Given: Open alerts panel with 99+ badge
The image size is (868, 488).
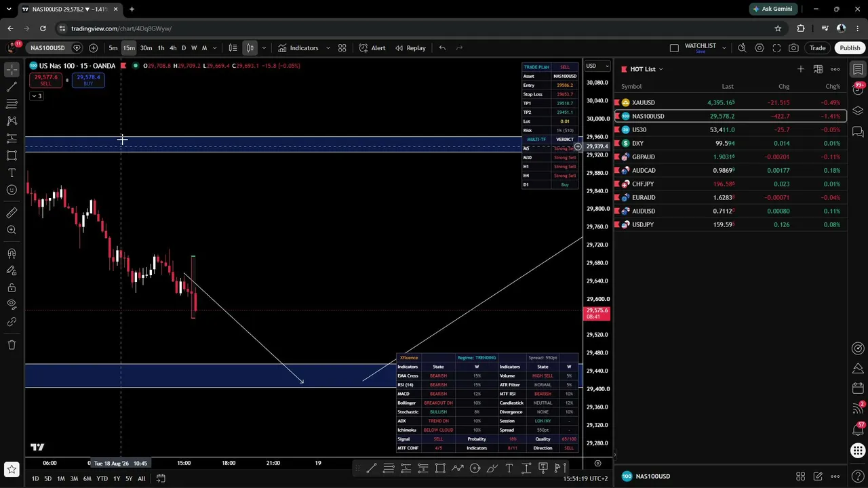Looking at the screenshot, I should (x=858, y=89).
